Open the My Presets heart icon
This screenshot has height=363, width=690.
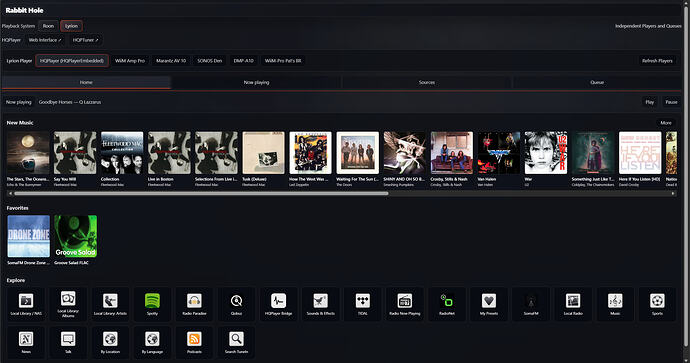click(489, 301)
